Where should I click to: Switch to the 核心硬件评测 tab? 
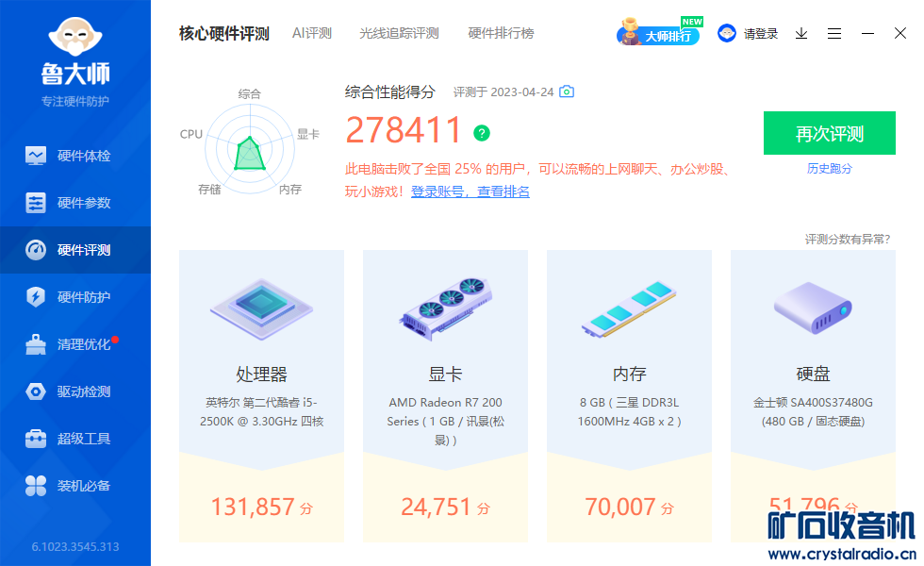224,34
